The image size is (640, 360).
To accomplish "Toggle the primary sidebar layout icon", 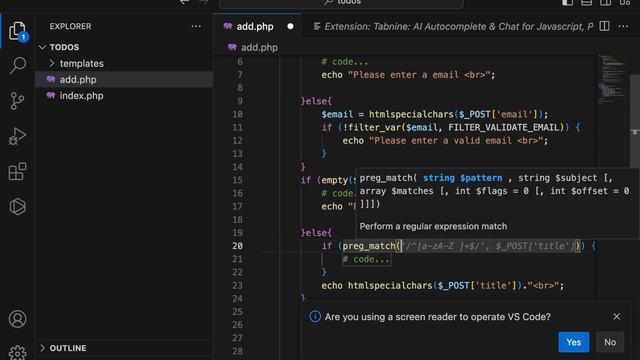I will (x=567, y=2).
